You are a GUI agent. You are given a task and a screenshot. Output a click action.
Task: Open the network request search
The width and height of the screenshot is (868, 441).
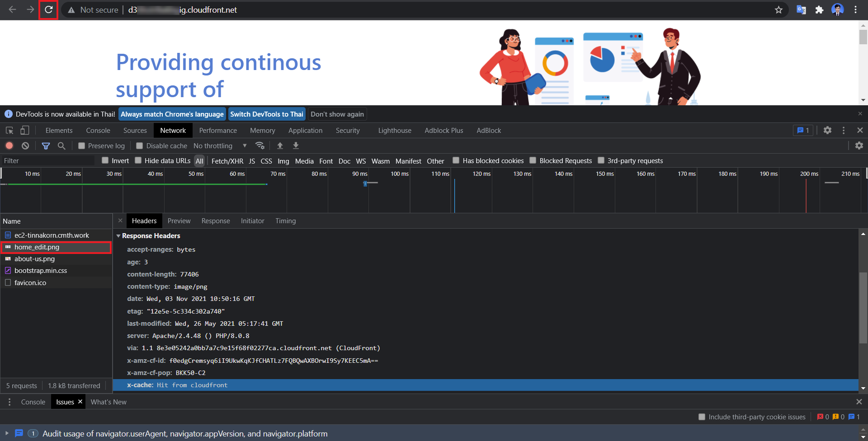(61, 145)
